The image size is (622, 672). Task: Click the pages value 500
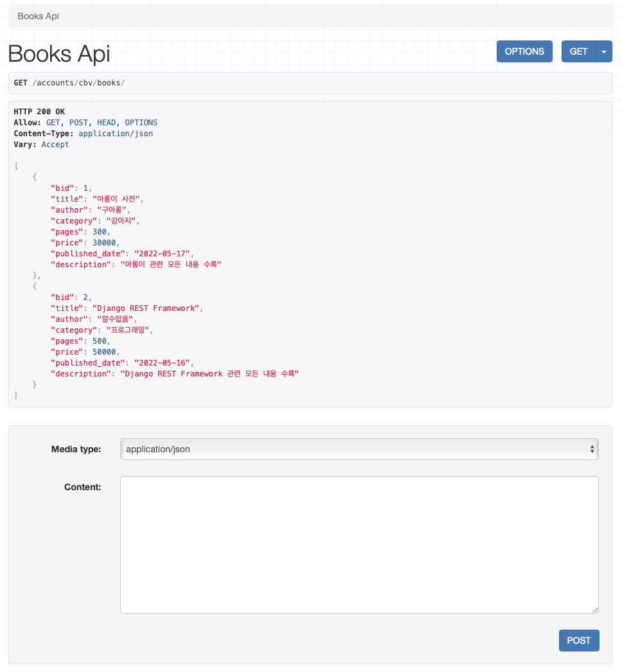pyautogui.click(x=100, y=341)
